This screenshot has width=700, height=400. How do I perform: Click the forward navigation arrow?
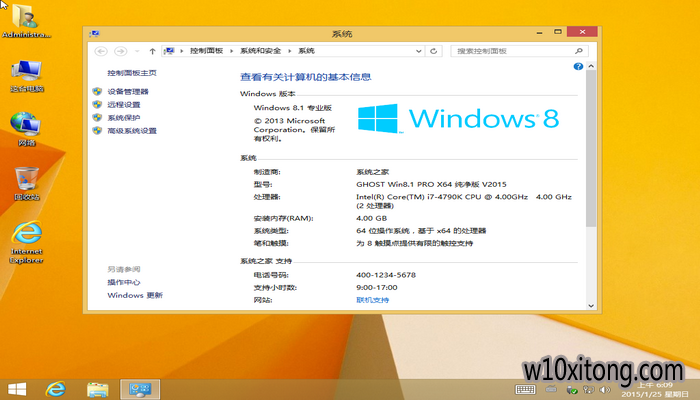tap(120, 51)
